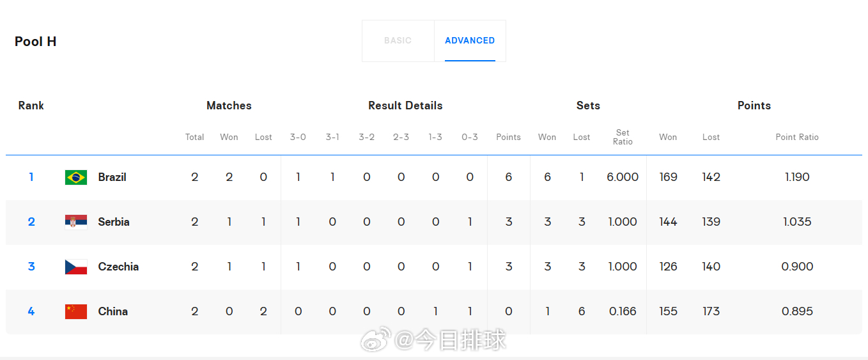Click China's points lost 173
This screenshot has height=360, width=868.
[711, 311]
